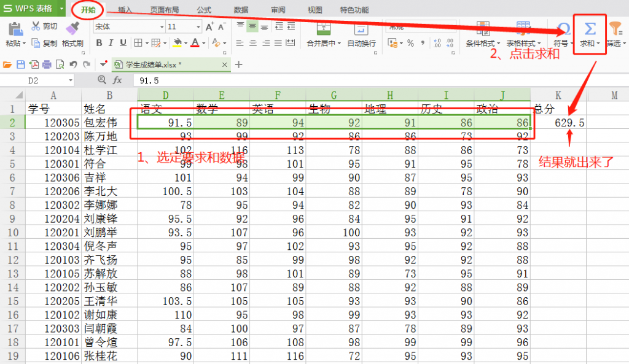The image size is (629, 364).
Task: Open file folder icon in quick toolbar
Action: coord(7,64)
